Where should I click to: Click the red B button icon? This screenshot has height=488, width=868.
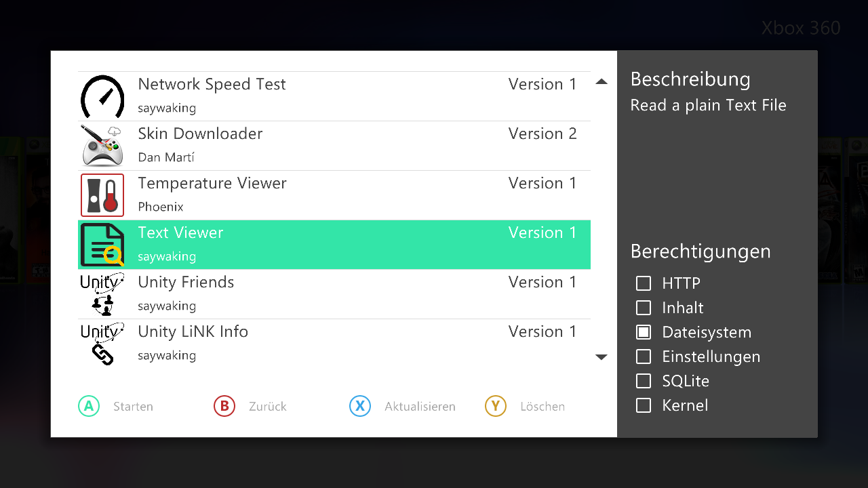point(224,406)
